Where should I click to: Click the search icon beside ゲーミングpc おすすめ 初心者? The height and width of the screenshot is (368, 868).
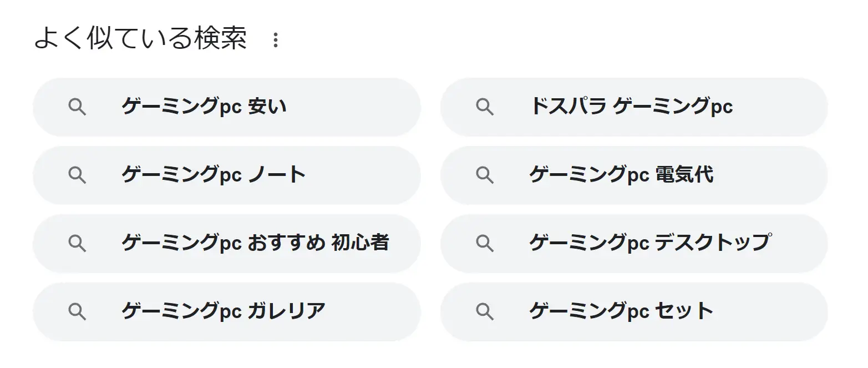[77, 243]
